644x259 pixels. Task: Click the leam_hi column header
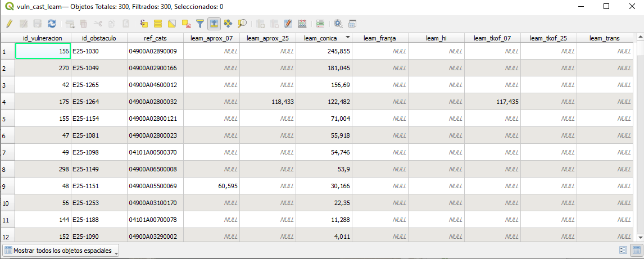coord(437,38)
